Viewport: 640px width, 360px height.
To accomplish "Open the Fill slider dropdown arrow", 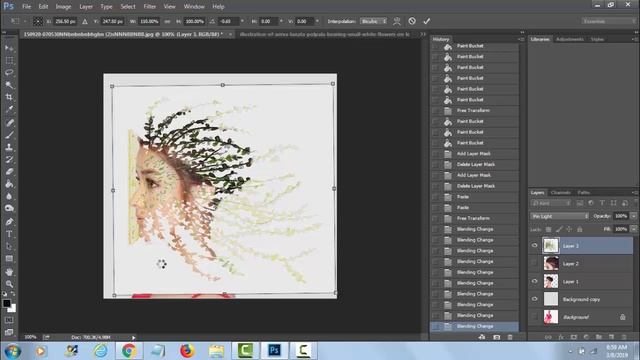I will [x=633, y=229].
